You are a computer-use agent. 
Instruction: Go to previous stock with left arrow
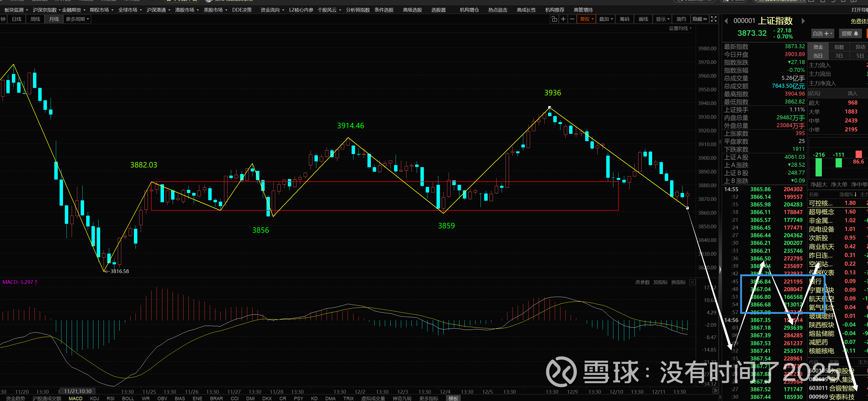726,21
